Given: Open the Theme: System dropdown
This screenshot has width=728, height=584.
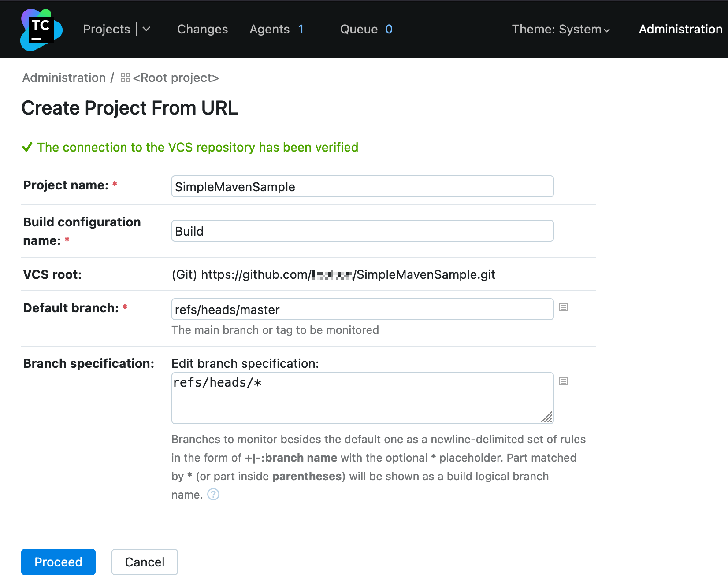Looking at the screenshot, I should pos(561,30).
